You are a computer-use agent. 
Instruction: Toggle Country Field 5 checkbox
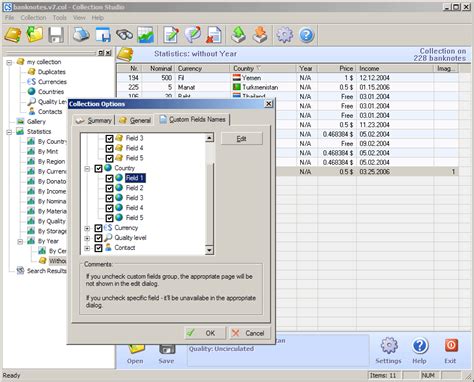109,218
